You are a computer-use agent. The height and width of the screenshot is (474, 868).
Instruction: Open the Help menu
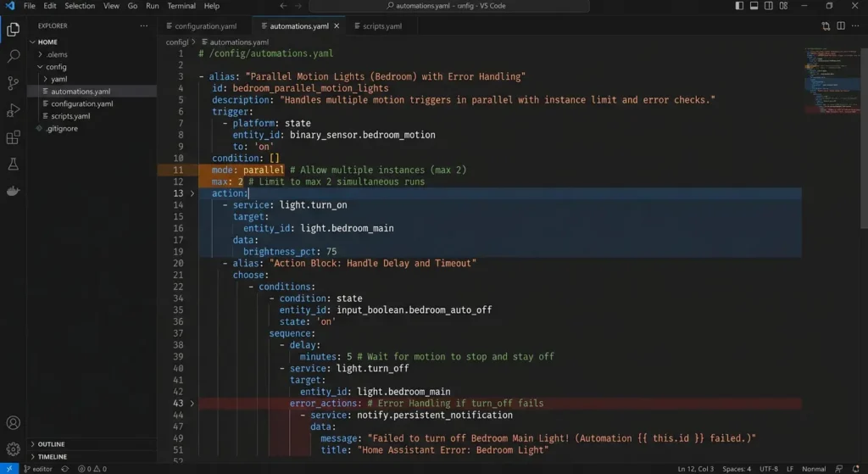[211, 6]
